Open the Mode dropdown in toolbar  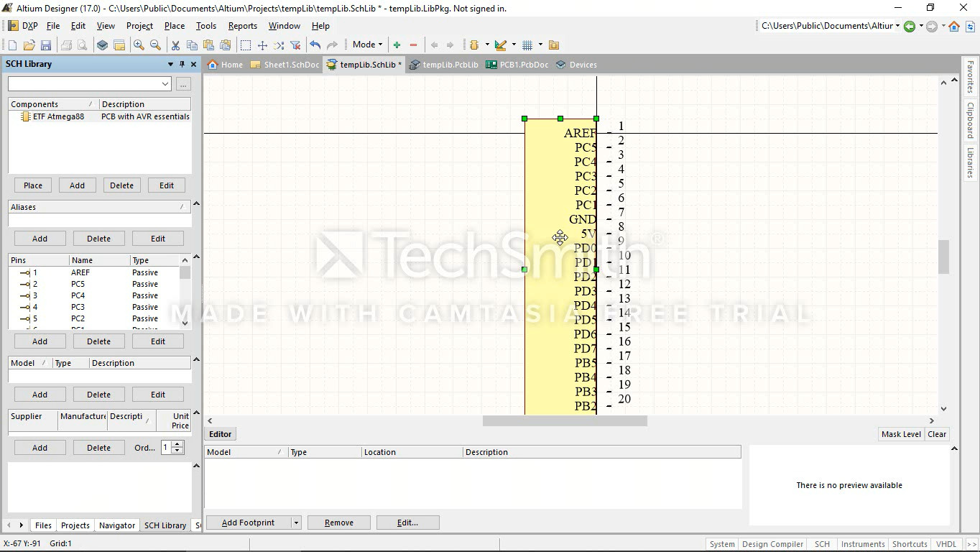368,45
